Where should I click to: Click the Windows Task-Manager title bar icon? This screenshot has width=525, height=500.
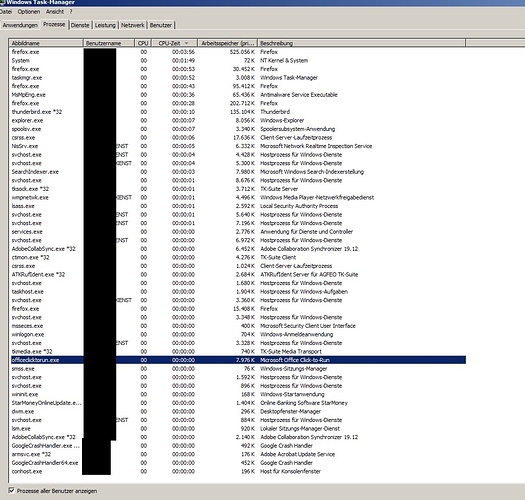tap(2, 2)
